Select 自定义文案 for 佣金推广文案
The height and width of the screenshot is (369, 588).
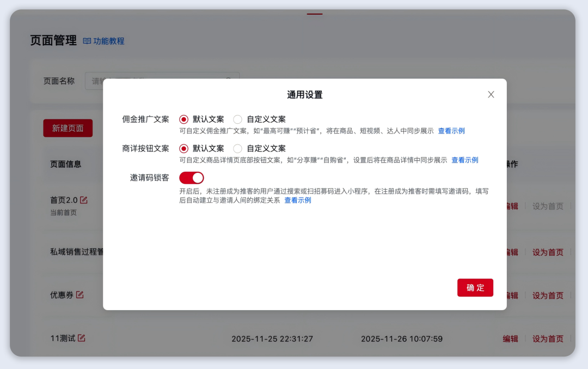pyautogui.click(x=237, y=119)
